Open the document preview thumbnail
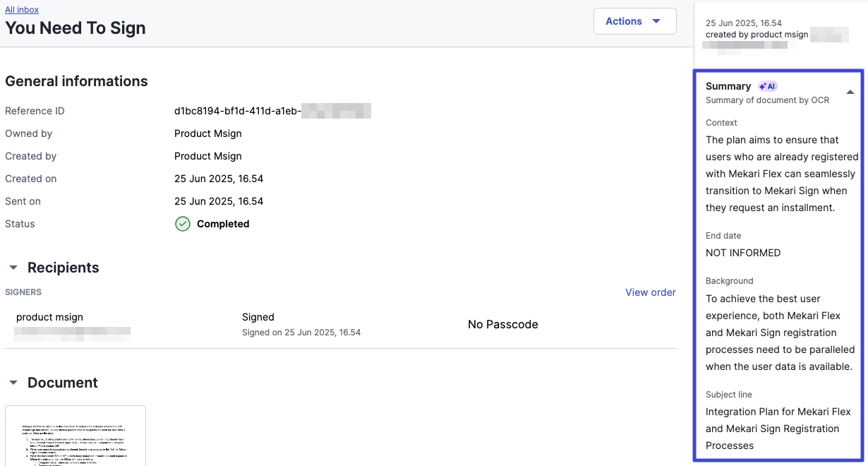 76,436
